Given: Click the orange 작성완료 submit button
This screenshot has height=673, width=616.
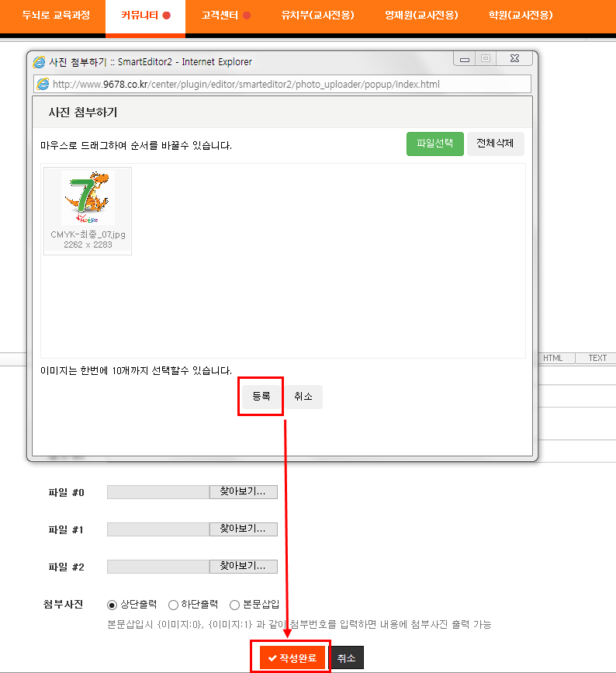Looking at the screenshot, I should pyautogui.click(x=292, y=658).
